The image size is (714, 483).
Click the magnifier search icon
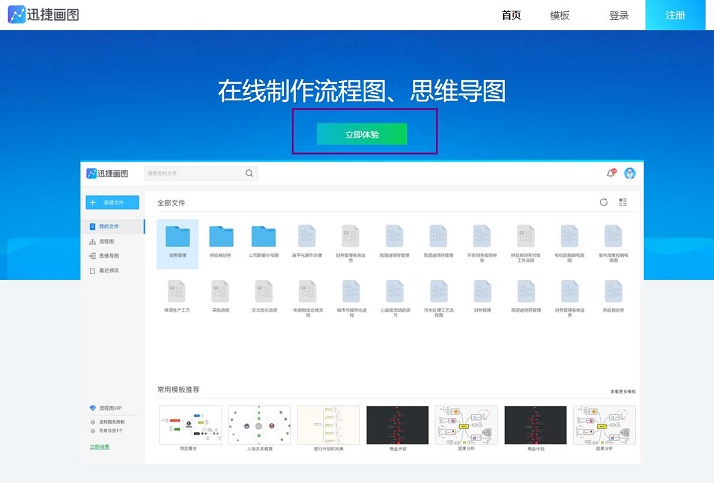click(249, 173)
